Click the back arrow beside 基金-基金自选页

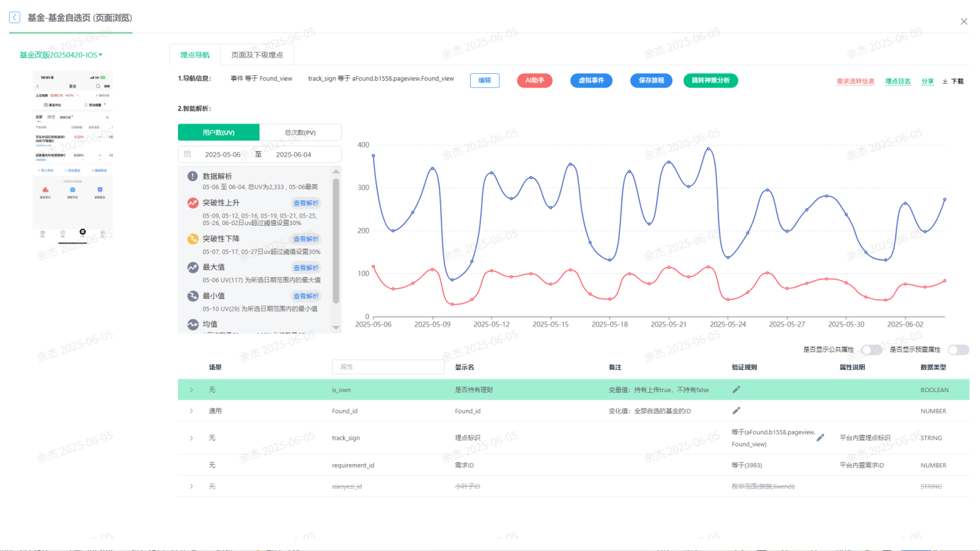coord(14,18)
